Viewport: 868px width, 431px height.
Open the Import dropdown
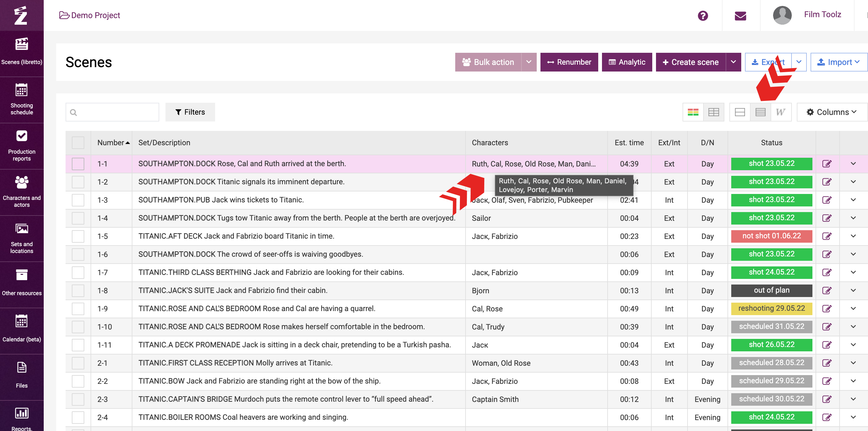click(x=839, y=62)
